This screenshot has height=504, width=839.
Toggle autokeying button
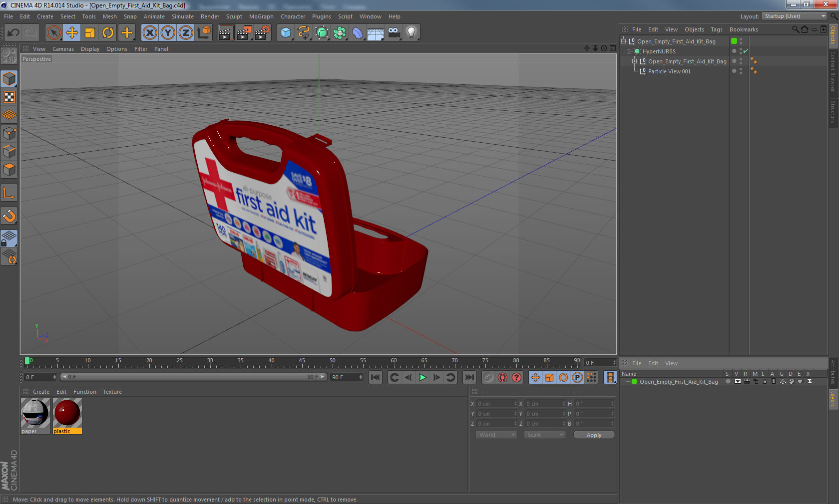502,377
